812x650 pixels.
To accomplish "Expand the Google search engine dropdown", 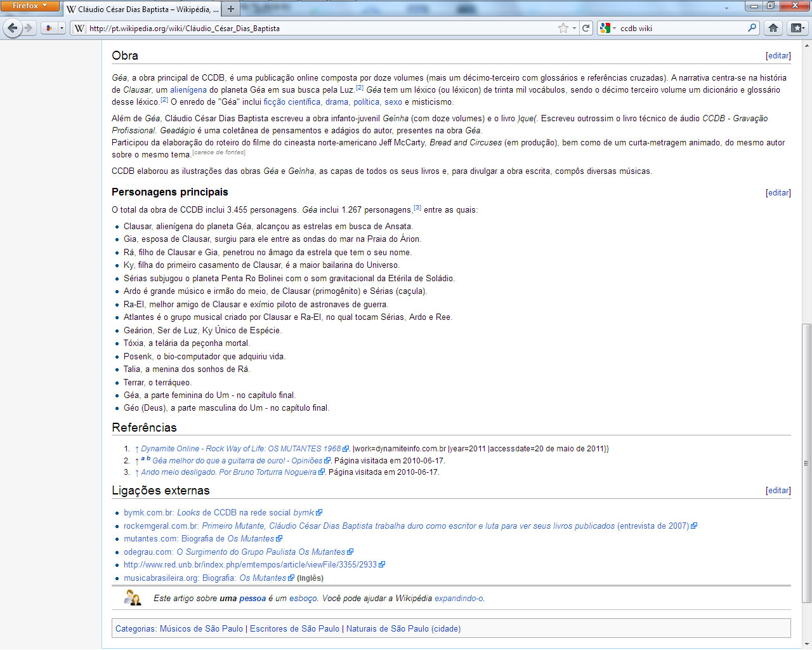I will [607, 28].
